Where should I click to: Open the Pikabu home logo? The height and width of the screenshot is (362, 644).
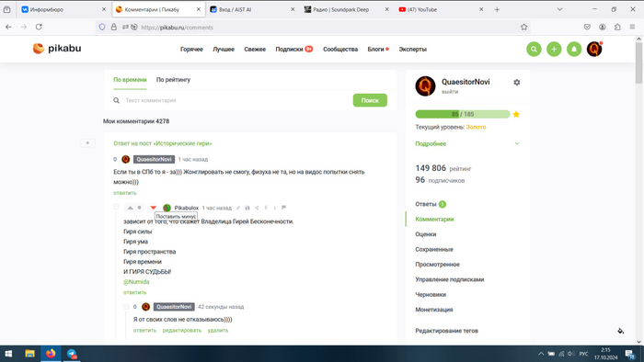[x=57, y=49]
